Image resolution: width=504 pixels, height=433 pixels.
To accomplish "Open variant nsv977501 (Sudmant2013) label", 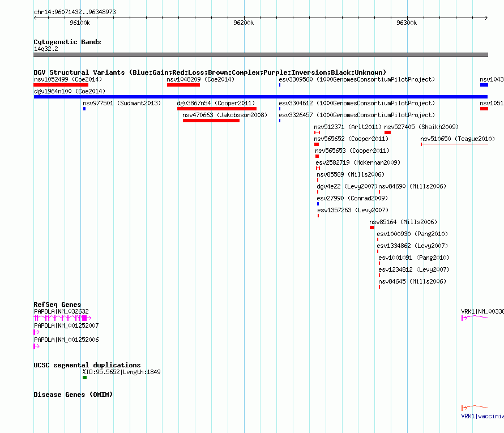I will point(122,103).
